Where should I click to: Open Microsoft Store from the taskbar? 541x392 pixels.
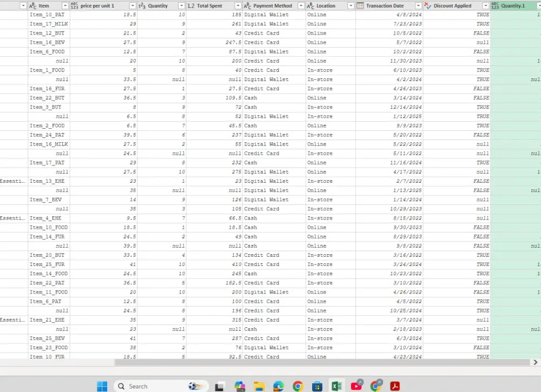pyautogui.click(x=317, y=386)
